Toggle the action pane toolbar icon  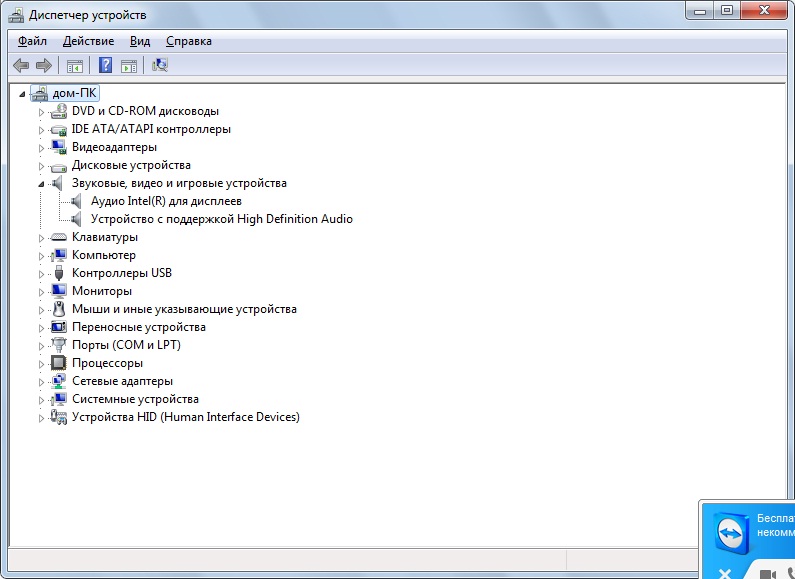click(129, 65)
